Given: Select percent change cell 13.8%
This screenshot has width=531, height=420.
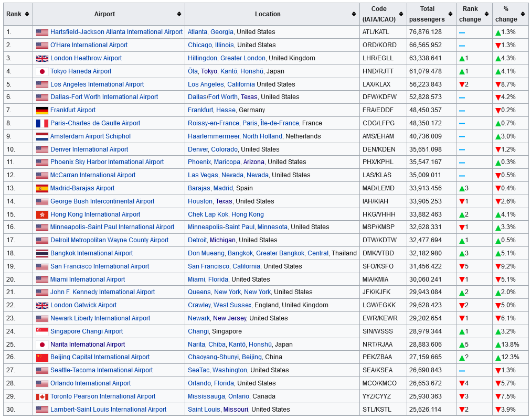Looking at the screenshot, I should pos(507,344).
